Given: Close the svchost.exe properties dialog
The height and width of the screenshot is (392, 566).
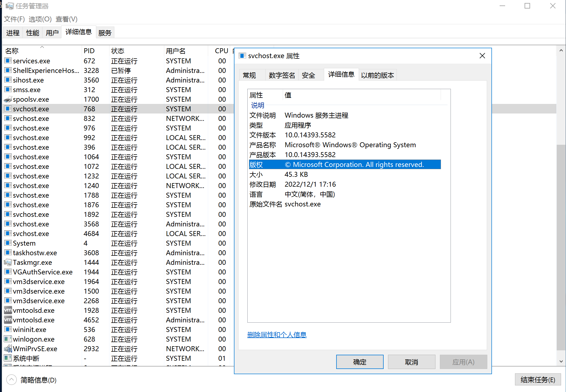Looking at the screenshot, I should (x=482, y=56).
